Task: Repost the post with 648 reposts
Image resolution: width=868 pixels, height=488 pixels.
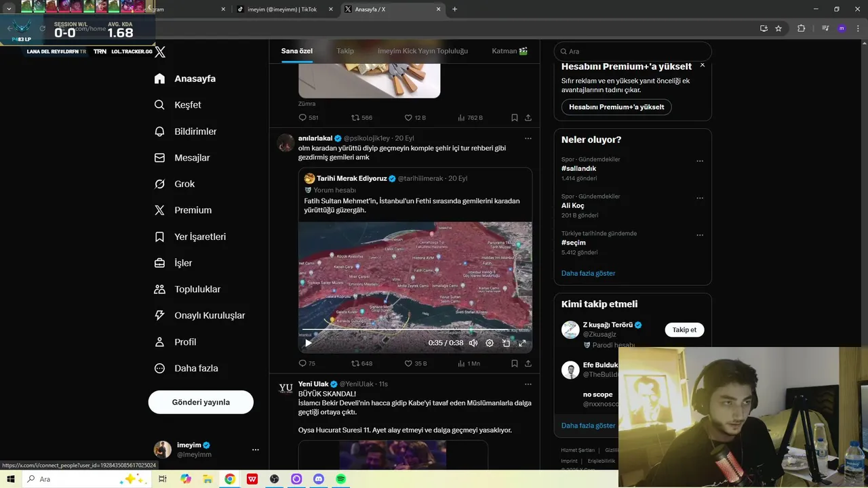Action: (361, 363)
